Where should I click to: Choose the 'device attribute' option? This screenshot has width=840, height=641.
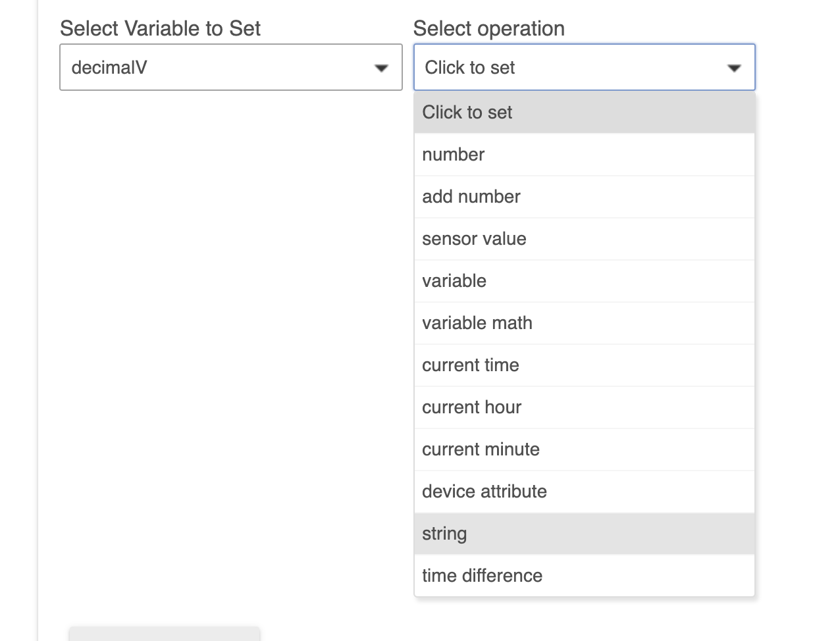click(x=584, y=492)
